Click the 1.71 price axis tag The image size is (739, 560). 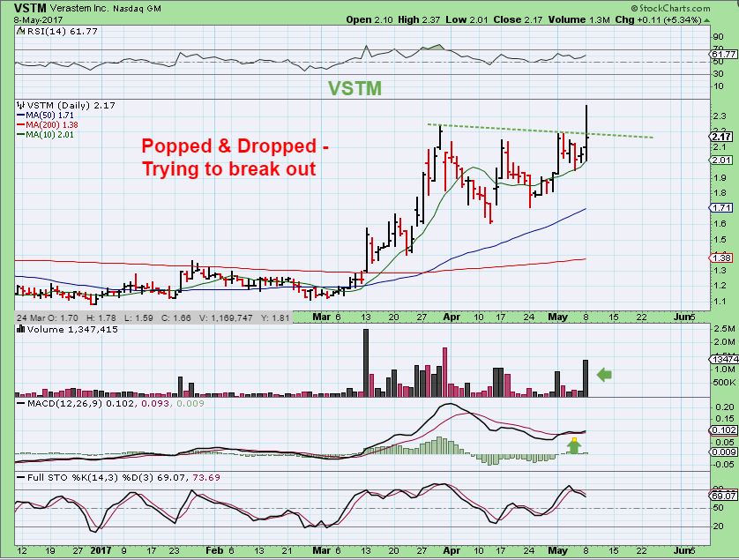point(721,208)
